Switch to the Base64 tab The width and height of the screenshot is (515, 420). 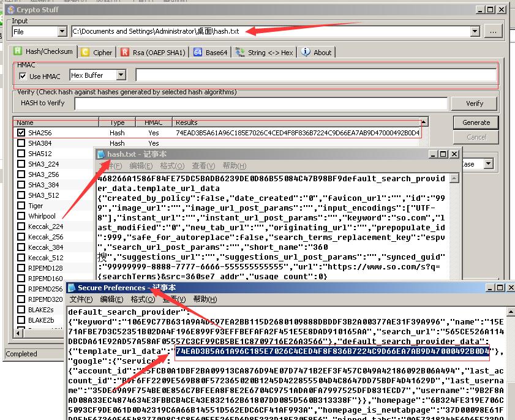pyautogui.click(x=211, y=52)
